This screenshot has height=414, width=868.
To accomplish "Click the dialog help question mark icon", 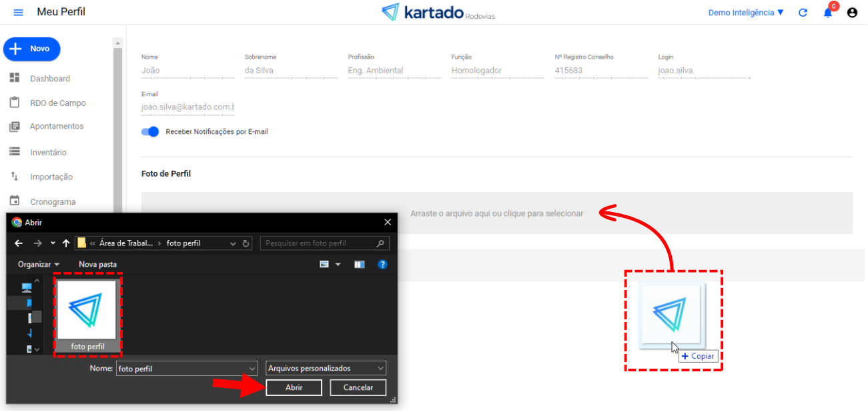I will (382, 265).
